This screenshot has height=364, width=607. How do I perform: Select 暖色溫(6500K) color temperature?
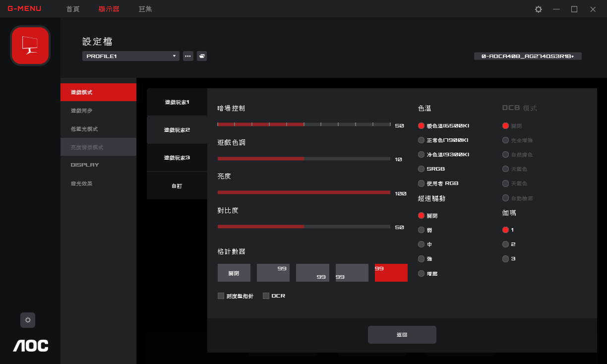422,126
